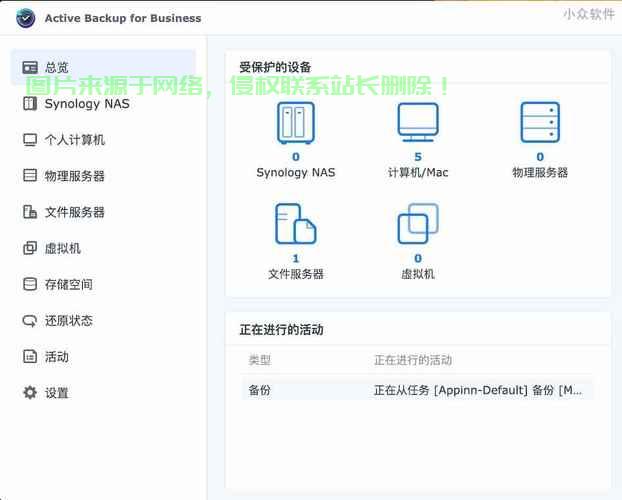Click the Synology NAS sidebar icon

(x=30, y=104)
